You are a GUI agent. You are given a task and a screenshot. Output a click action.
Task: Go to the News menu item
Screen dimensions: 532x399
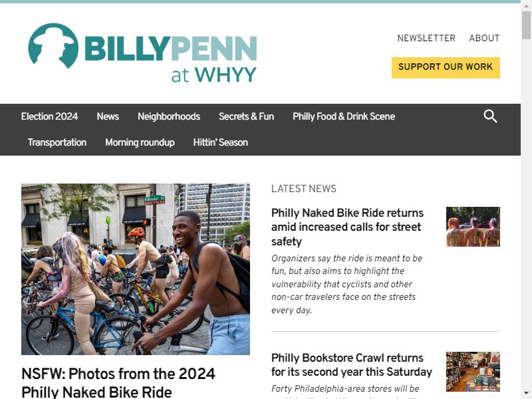tap(108, 116)
